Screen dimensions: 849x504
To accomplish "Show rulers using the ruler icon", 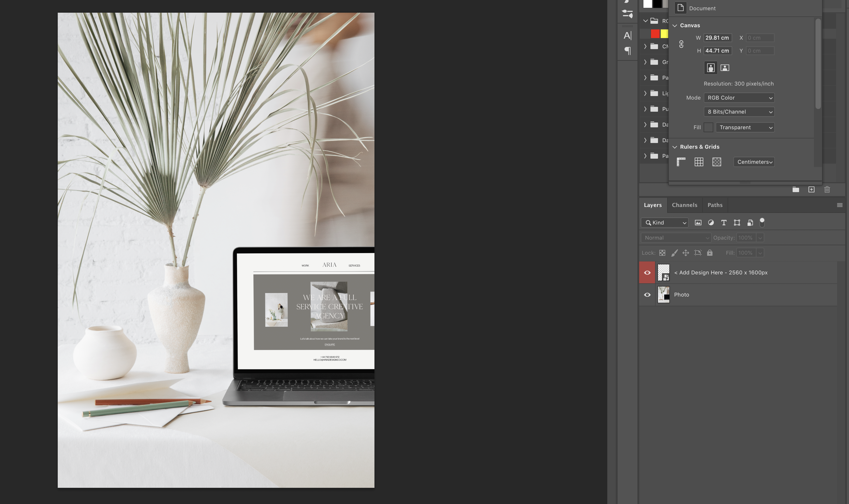I will pyautogui.click(x=681, y=162).
